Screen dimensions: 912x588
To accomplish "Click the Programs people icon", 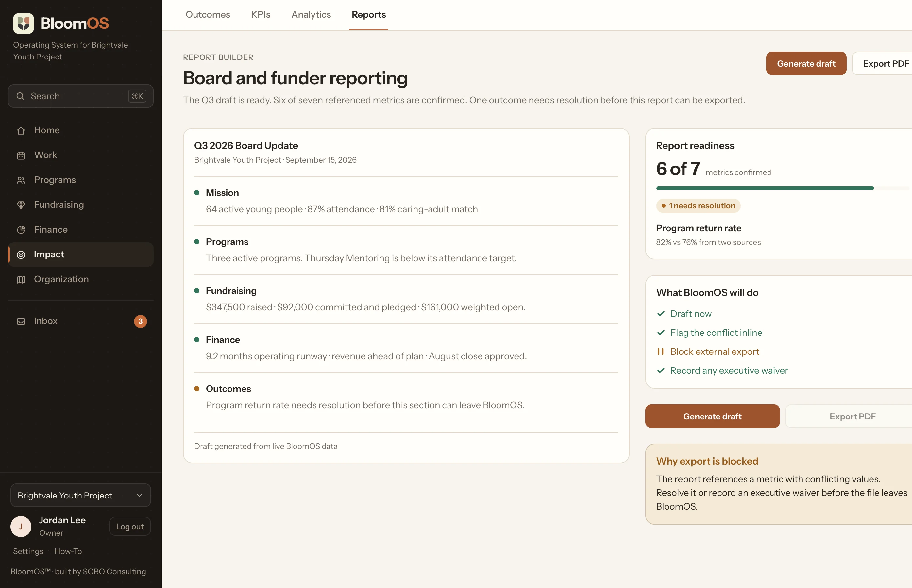I will pyautogui.click(x=21, y=180).
